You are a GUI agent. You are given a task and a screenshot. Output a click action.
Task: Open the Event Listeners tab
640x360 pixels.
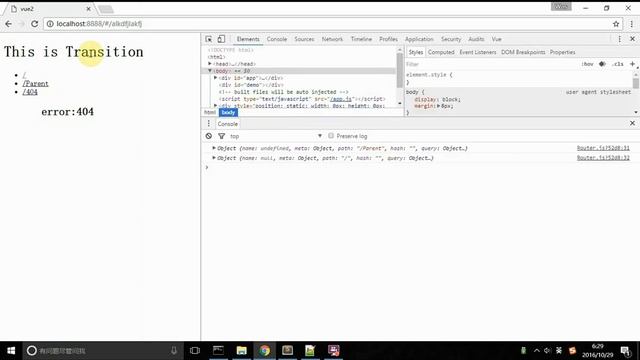coord(478,52)
